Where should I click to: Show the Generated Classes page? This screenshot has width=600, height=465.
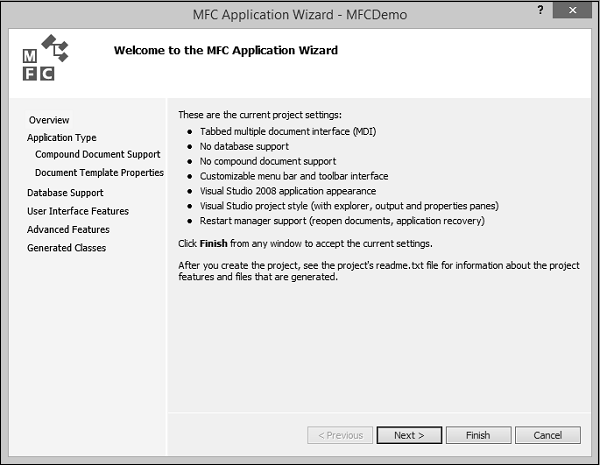(x=66, y=248)
